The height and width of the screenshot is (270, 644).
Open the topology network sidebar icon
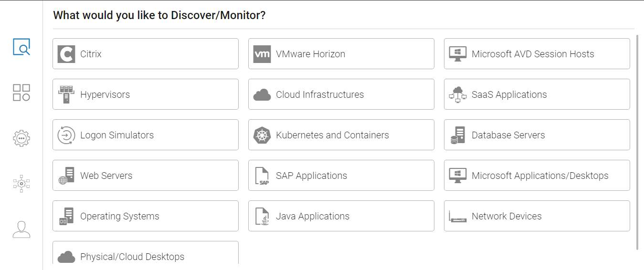click(21, 183)
